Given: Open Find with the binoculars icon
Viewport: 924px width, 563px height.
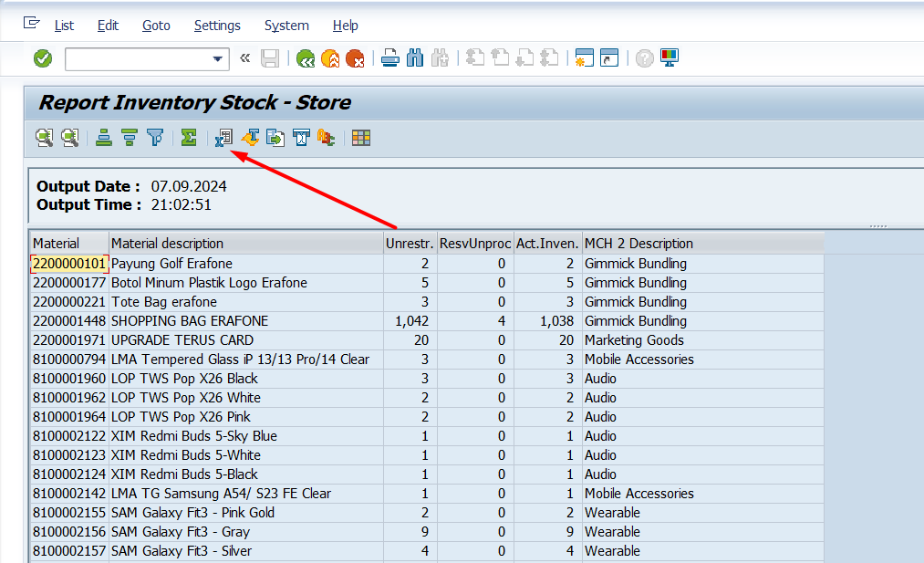Looking at the screenshot, I should click(x=415, y=58).
